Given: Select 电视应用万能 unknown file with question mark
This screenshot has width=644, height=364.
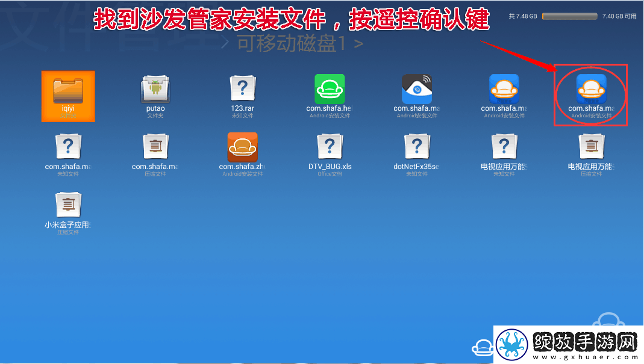Looking at the screenshot, I should [x=504, y=155].
